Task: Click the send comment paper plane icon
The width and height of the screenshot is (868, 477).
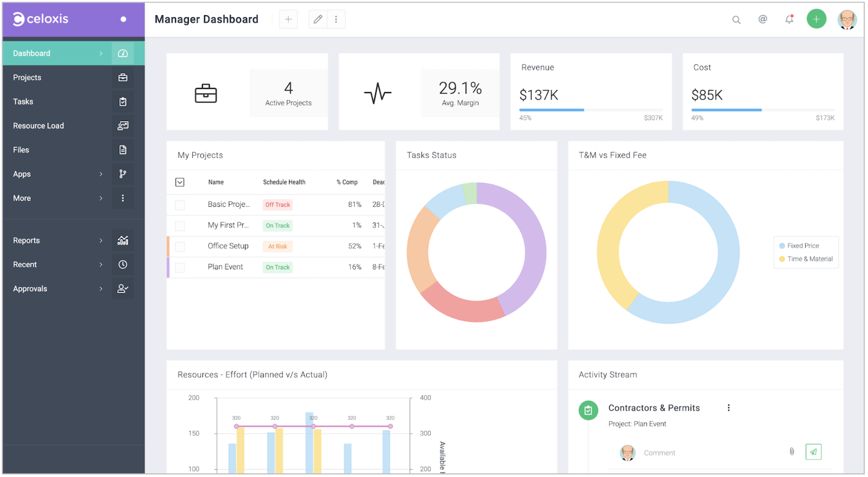Action: coord(813,451)
